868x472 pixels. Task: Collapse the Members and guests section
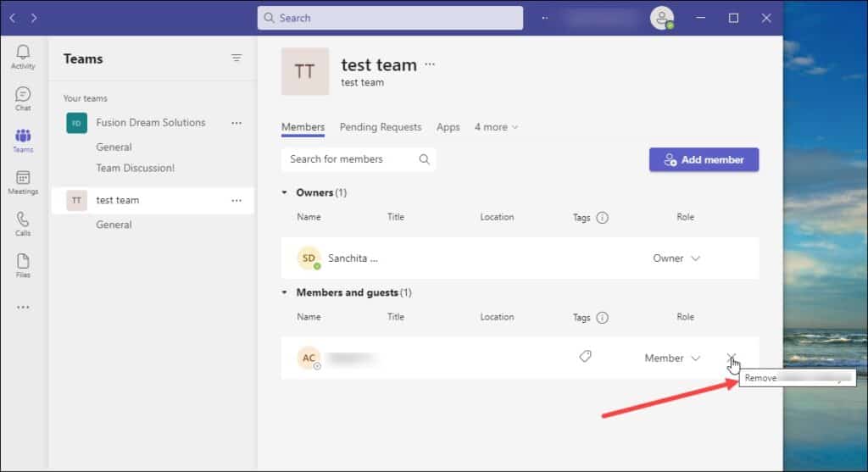click(285, 292)
